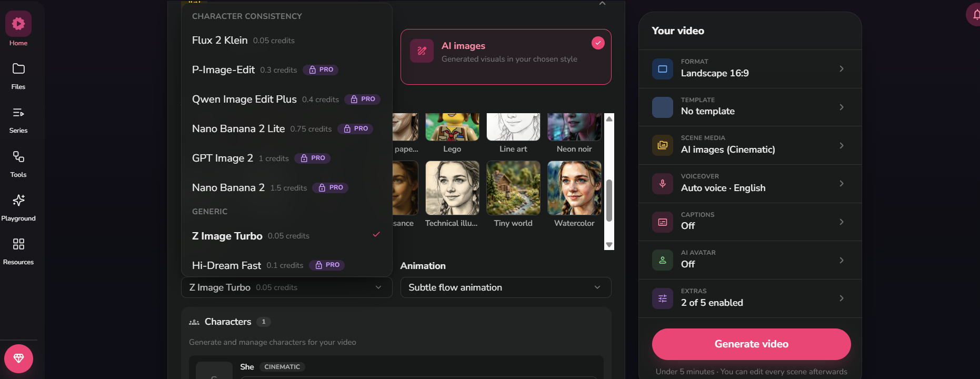Choose the Technical illustration style thumbnail
The image size is (980, 379).
click(452, 188)
